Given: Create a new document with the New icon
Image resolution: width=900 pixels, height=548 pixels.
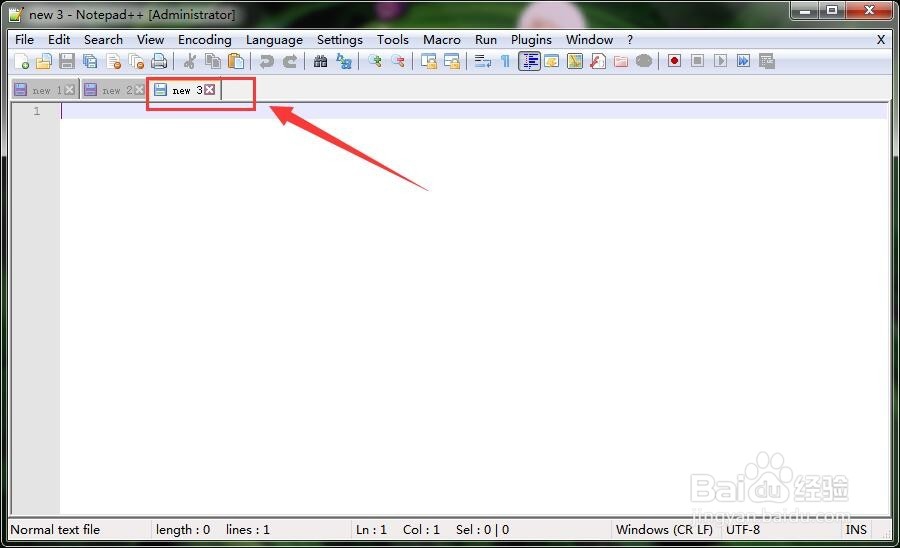Looking at the screenshot, I should click(x=22, y=61).
